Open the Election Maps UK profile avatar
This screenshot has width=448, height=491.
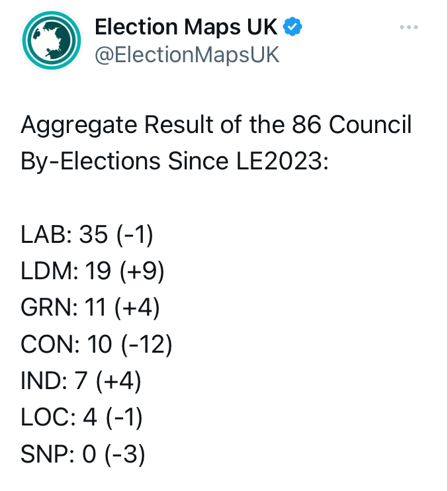click(x=52, y=41)
